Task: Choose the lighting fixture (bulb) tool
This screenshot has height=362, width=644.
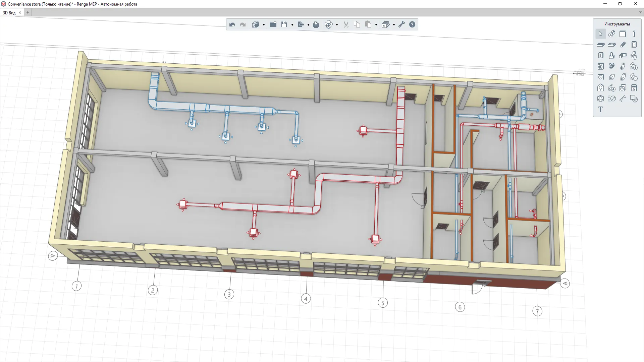Action: point(601,88)
